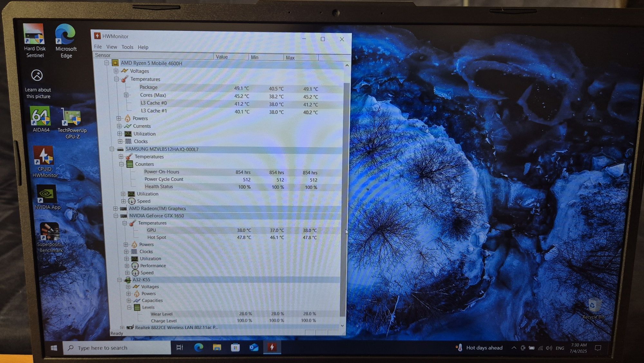Click the AMD Radeon Graphics card icon
644x363 pixels.
click(x=123, y=209)
